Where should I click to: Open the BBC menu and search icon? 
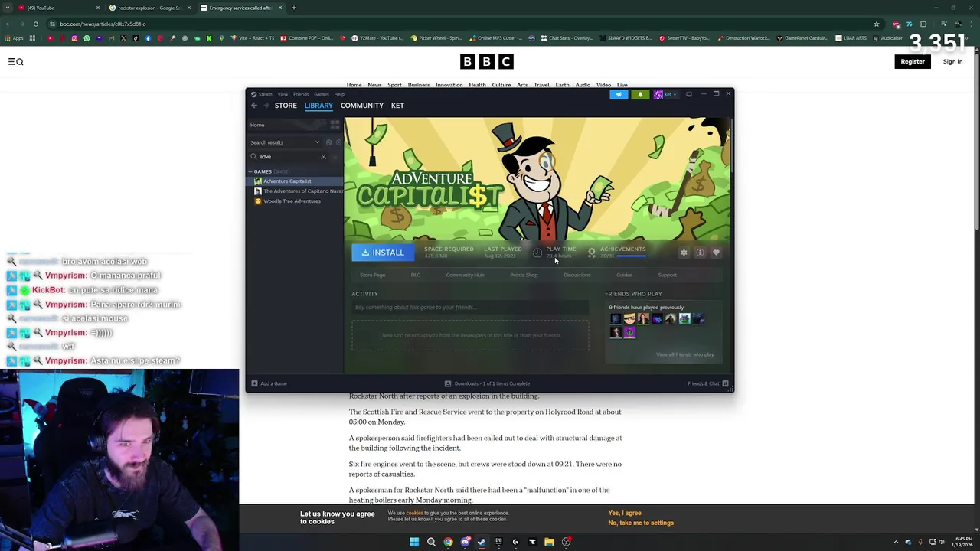pos(15,62)
